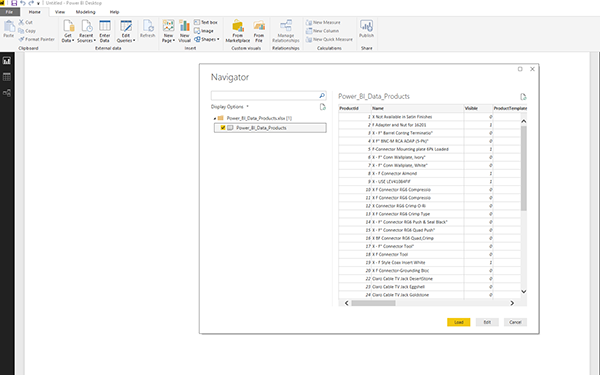Click the Enter Data icon

(x=105, y=31)
